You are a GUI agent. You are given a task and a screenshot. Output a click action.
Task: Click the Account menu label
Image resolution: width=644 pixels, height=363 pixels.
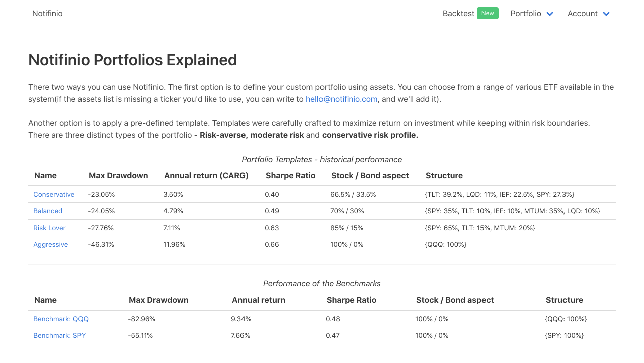coord(582,14)
